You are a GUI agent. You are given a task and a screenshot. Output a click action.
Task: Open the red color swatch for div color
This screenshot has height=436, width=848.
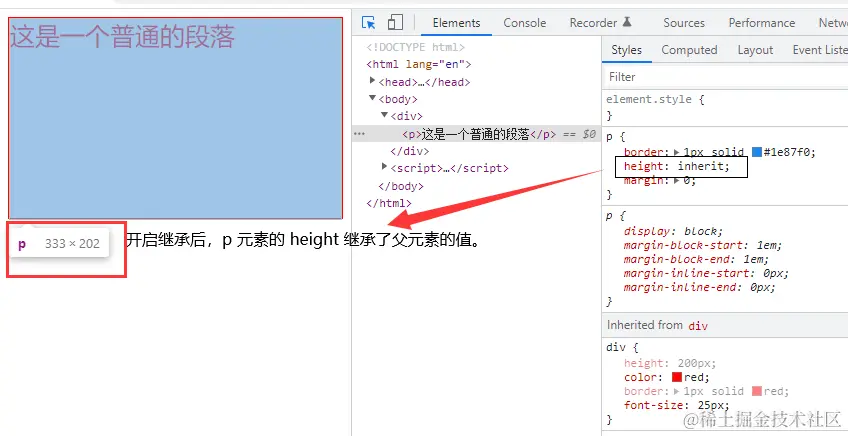(677, 377)
